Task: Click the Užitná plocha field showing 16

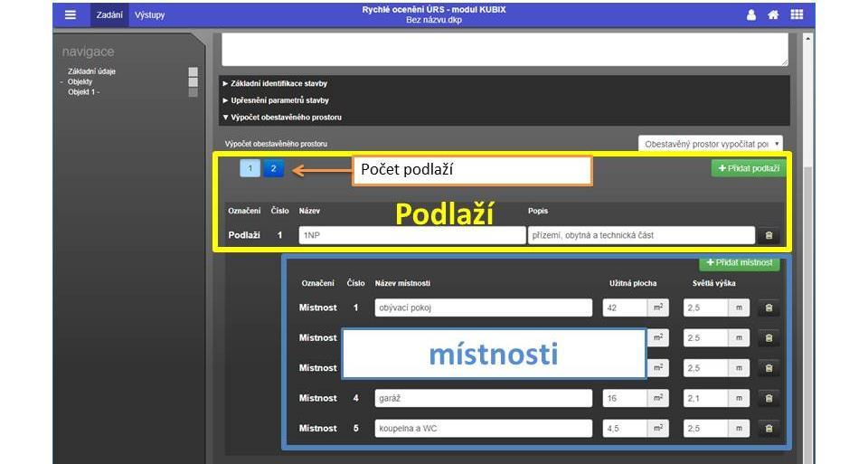Action: click(625, 398)
